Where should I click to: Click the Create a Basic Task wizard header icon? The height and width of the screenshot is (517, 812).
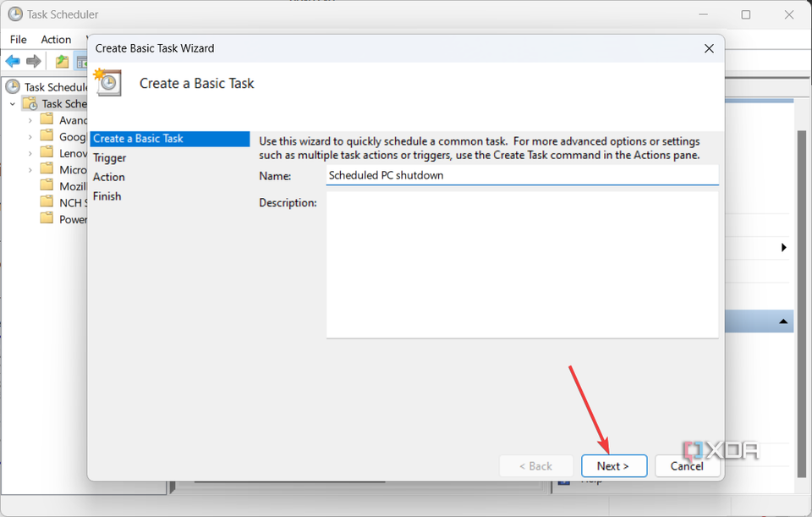point(107,82)
